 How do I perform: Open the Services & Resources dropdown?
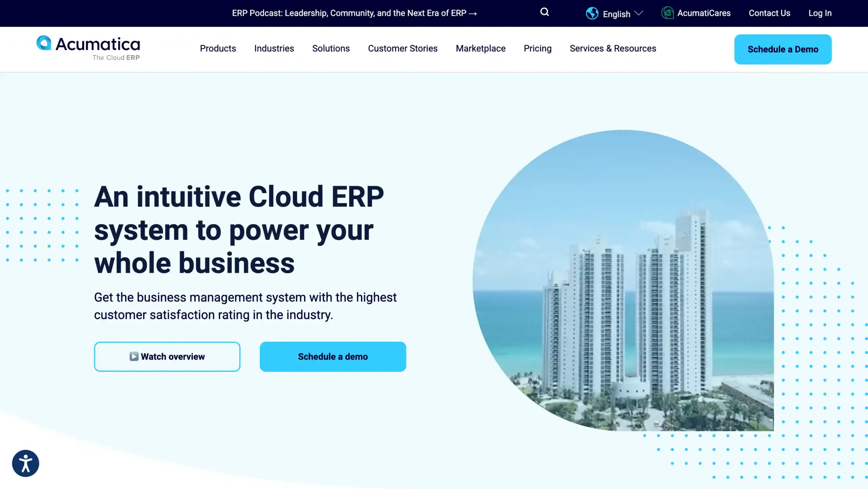pyautogui.click(x=612, y=48)
